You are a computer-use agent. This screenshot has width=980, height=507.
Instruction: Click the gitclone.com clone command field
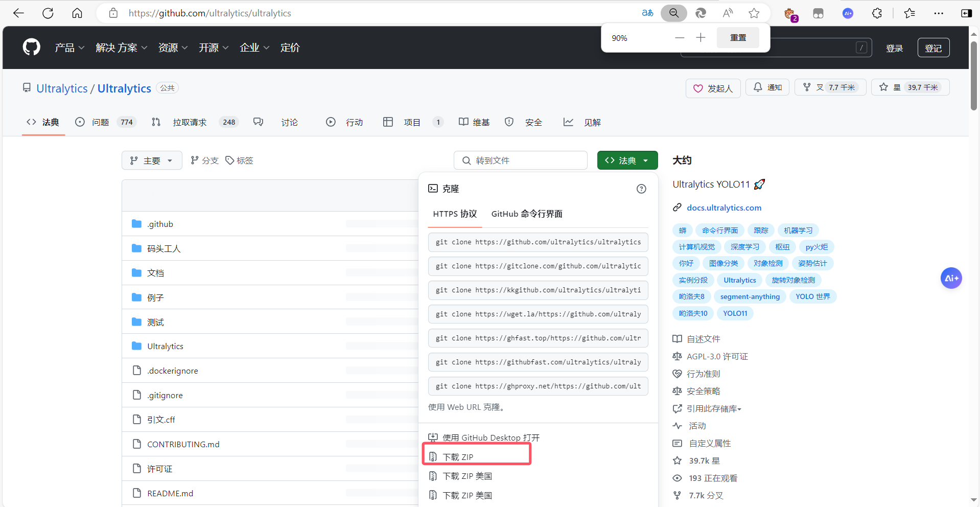[x=538, y=266]
